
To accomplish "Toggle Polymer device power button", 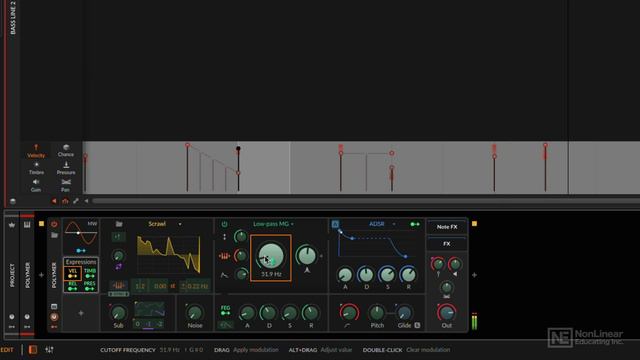I will coord(54,224).
